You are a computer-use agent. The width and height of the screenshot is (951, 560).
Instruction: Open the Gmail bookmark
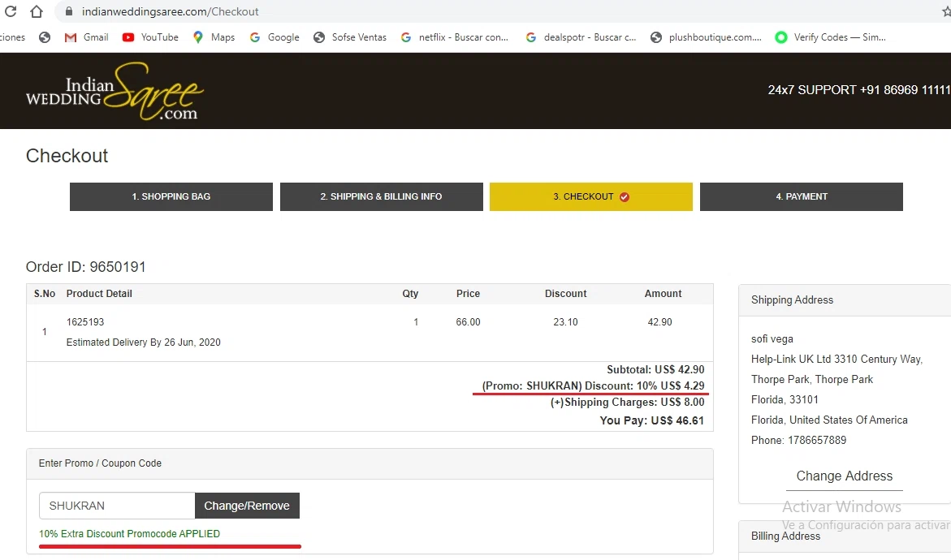[x=87, y=37]
